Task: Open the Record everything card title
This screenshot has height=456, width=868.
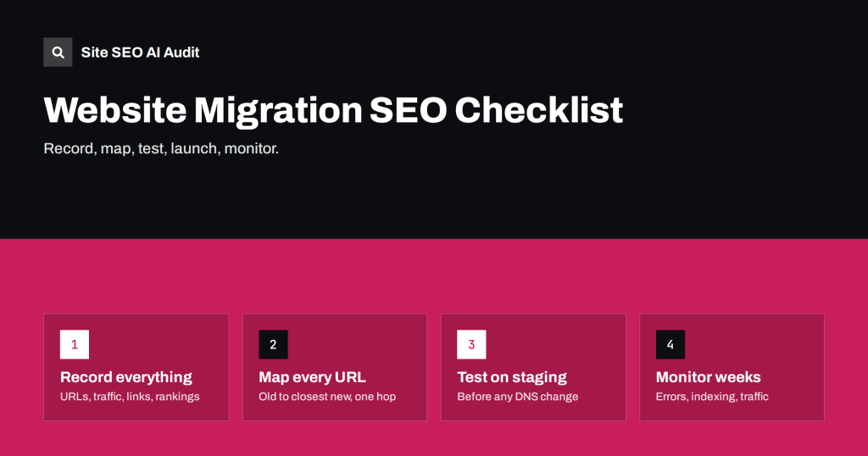Action: tap(126, 377)
